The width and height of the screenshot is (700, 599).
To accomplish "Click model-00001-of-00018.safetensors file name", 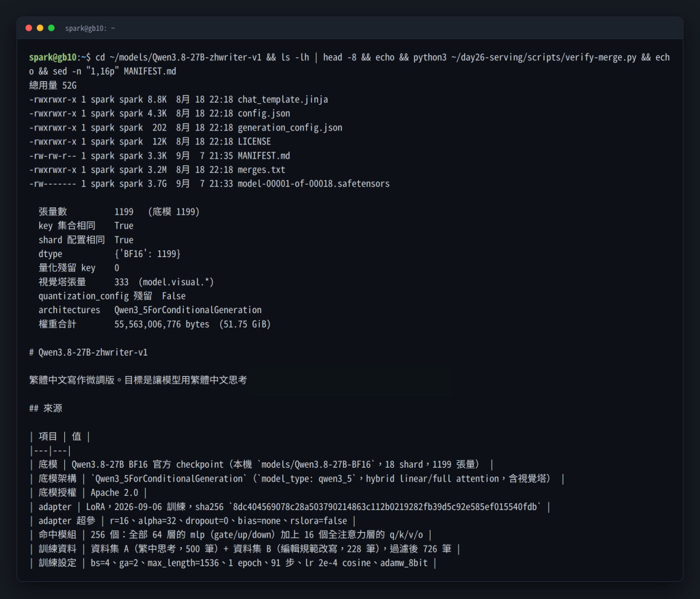I will 313,184.
